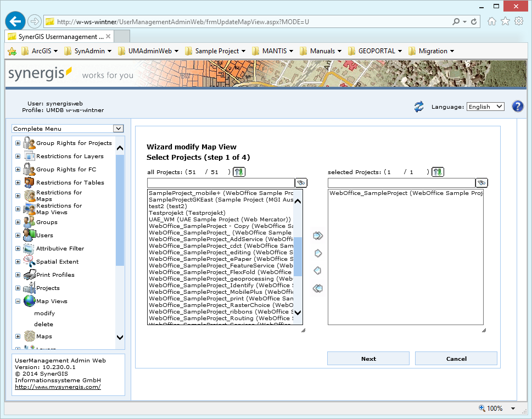Click the sort arrows icon beside selected Projects count
Screen dimensions: 532x419
tap(438, 172)
